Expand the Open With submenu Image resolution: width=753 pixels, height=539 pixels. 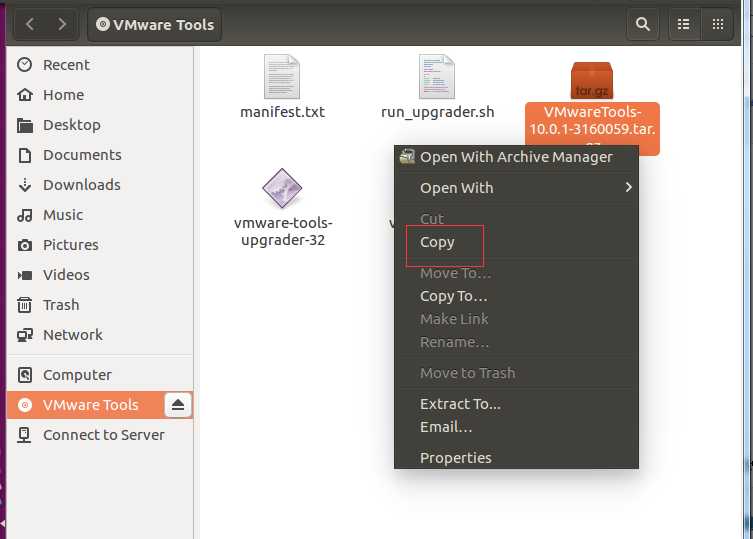(516, 188)
